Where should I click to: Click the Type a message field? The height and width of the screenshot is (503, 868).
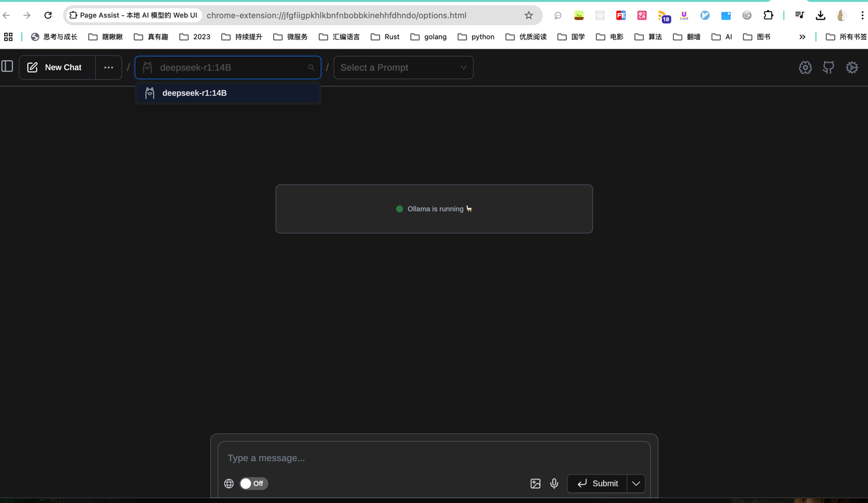pos(434,457)
